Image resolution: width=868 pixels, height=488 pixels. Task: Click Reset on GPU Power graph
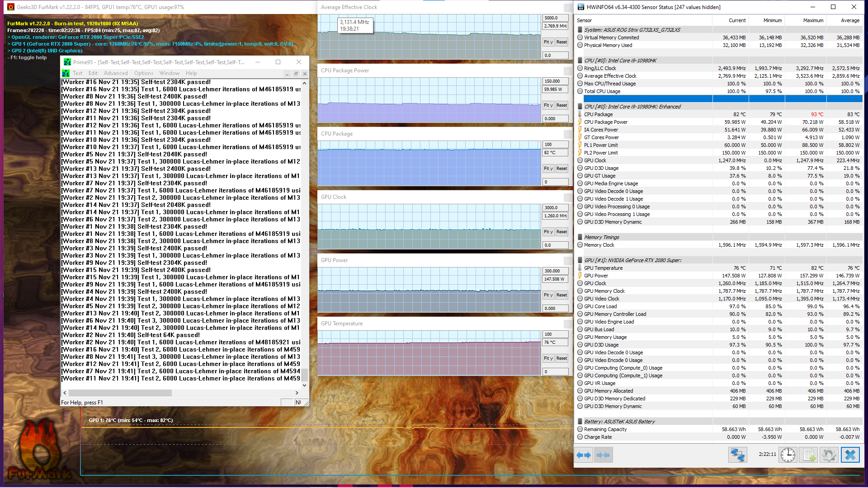[561, 295]
